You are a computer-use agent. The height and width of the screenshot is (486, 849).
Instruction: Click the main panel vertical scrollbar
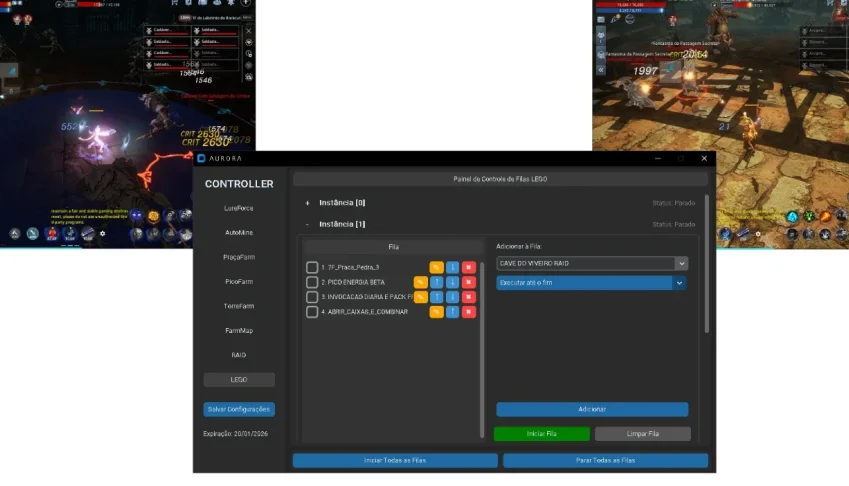click(707, 264)
